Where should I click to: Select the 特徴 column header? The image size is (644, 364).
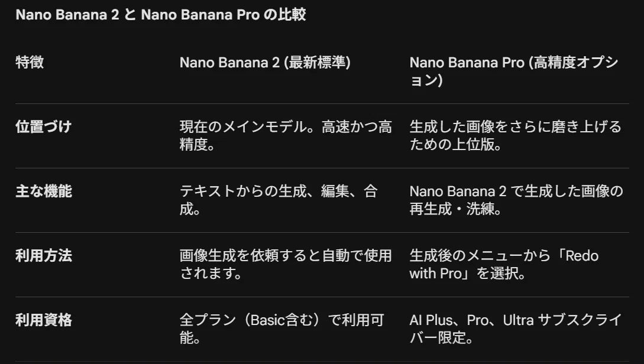pyautogui.click(x=30, y=63)
